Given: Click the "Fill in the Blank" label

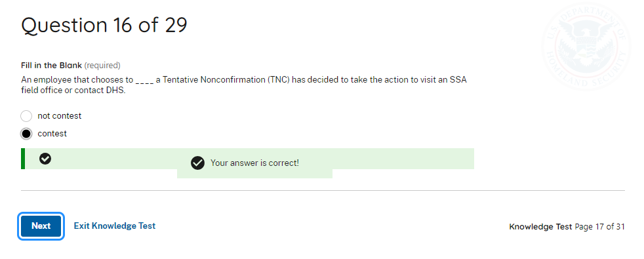Looking at the screenshot, I should [x=51, y=66].
